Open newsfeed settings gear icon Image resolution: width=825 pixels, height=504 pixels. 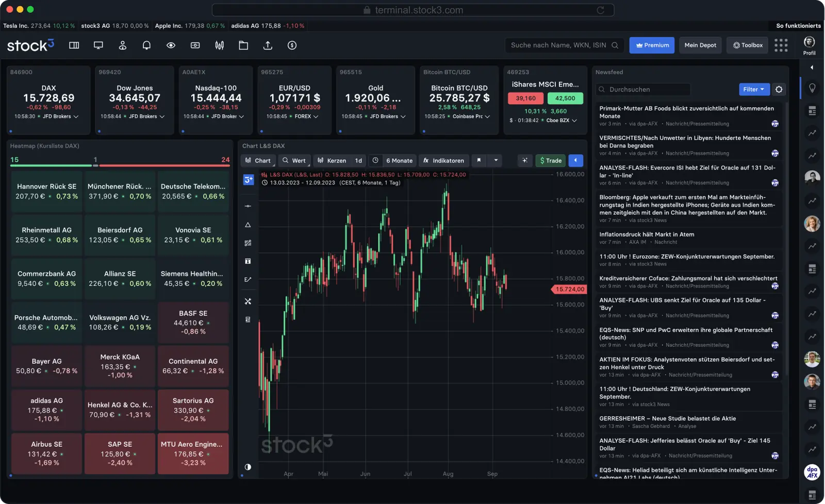[x=779, y=89]
